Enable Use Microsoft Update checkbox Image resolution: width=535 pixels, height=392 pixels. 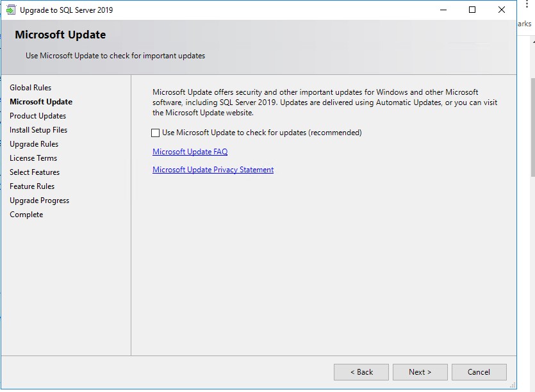point(155,133)
